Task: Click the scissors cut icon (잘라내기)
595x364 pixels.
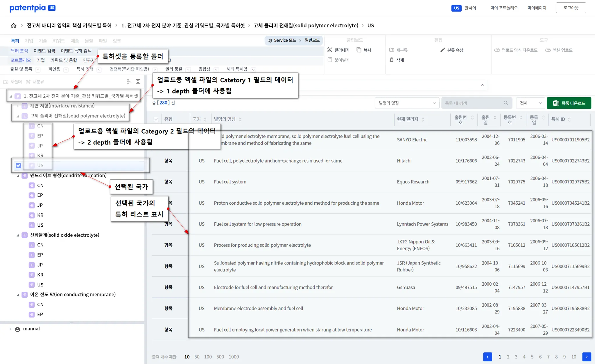Action: point(330,50)
